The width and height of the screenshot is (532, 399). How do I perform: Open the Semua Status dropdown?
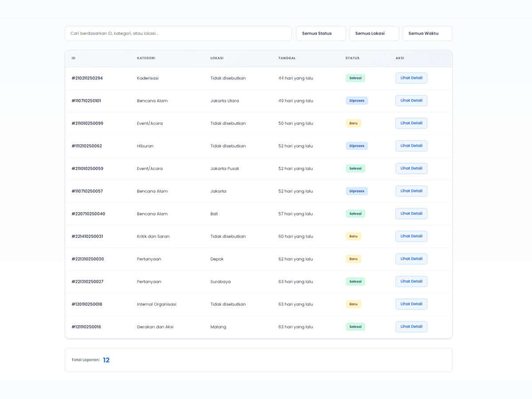321,33
